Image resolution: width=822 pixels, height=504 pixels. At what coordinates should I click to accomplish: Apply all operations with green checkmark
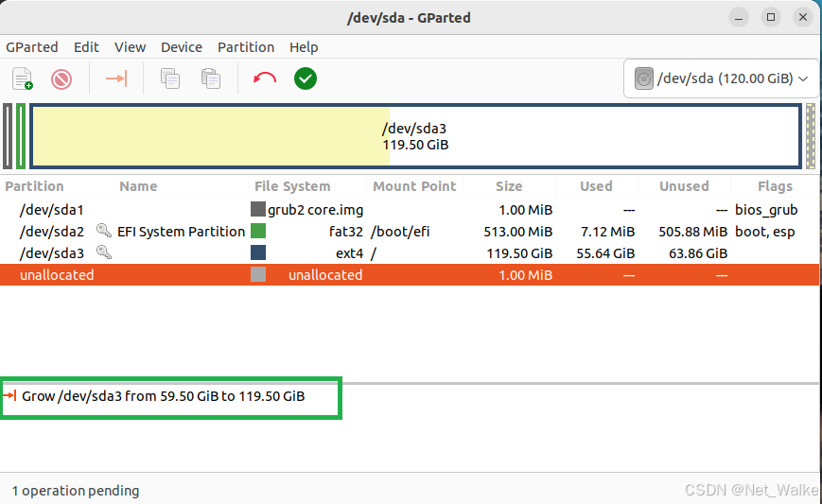(306, 78)
